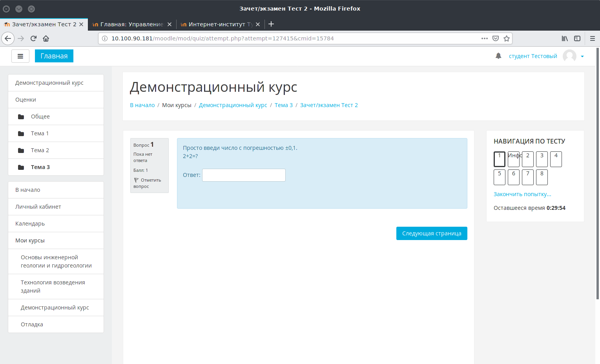
Task: Click the Ответ answer input field
Action: click(244, 175)
